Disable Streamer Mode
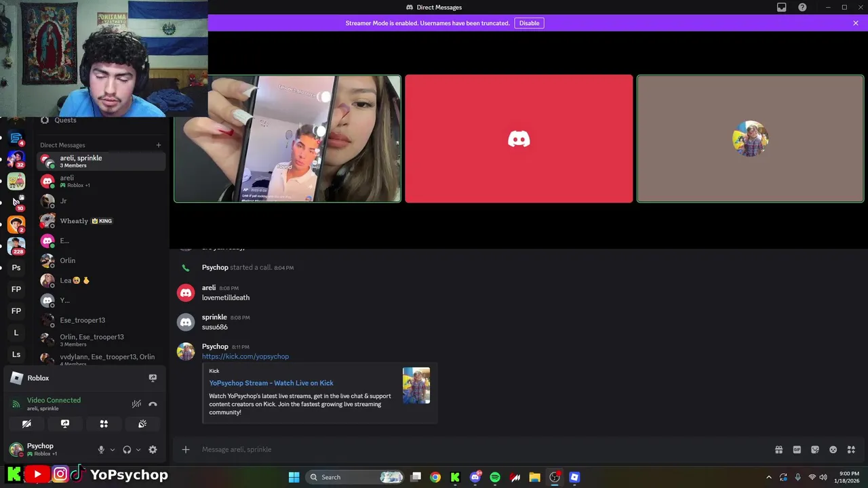Viewport: 868px width, 488px height. coord(529,23)
